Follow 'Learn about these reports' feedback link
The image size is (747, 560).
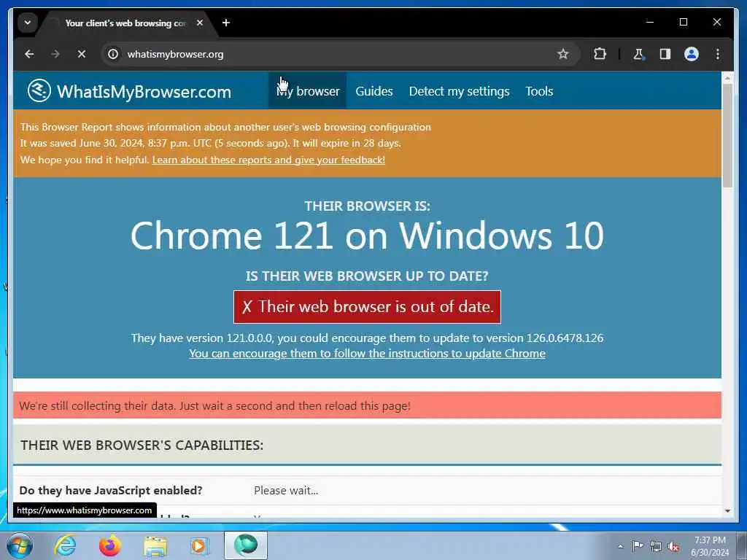pyautogui.click(x=268, y=160)
